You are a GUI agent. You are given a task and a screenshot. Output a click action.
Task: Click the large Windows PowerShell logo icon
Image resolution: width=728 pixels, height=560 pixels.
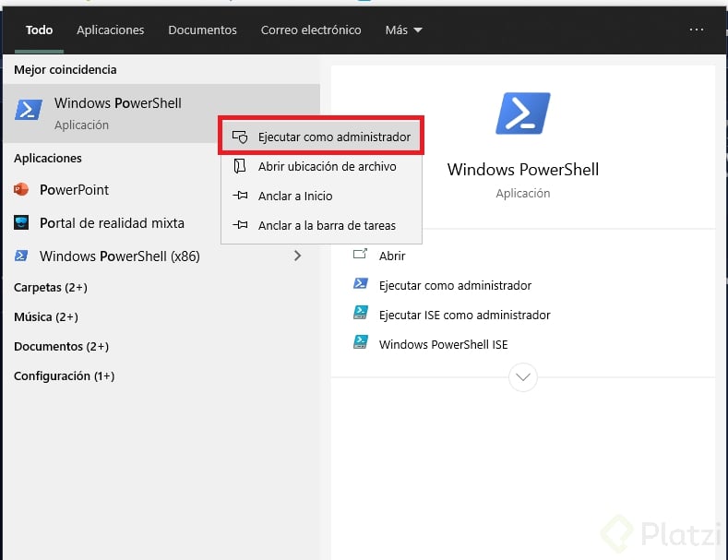[x=522, y=114]
